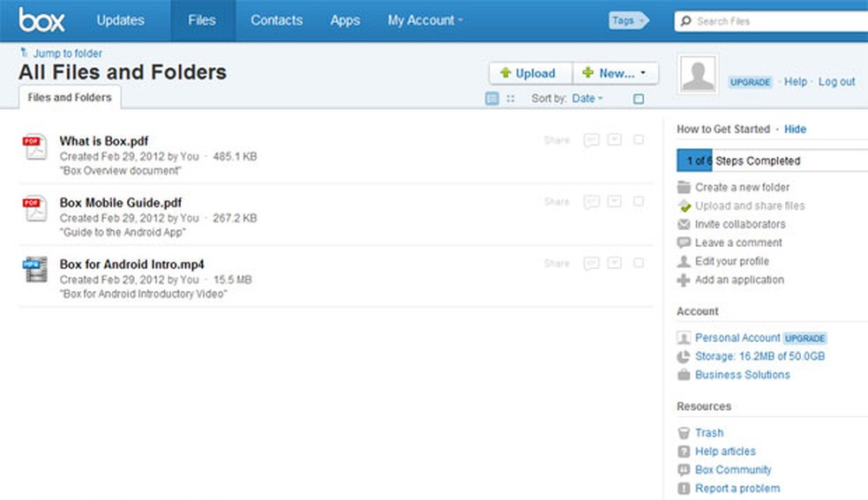Click Leave a comment step

738,243
